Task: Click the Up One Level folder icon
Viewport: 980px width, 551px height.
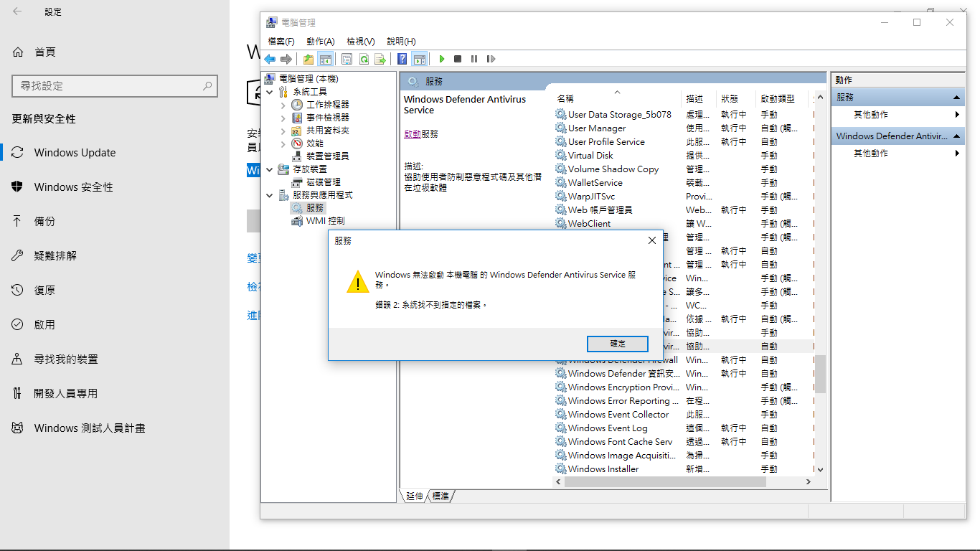Action: click(308, 59)
